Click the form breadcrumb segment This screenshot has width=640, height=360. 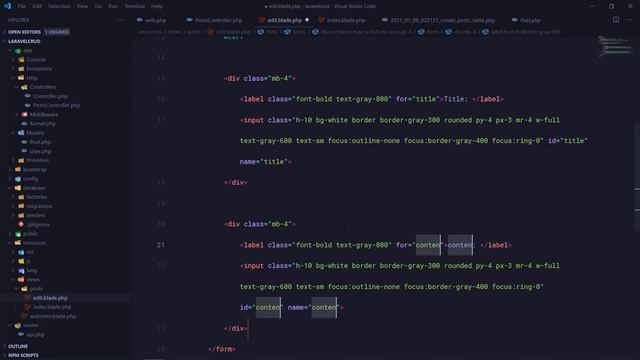(x=429, y=32)
